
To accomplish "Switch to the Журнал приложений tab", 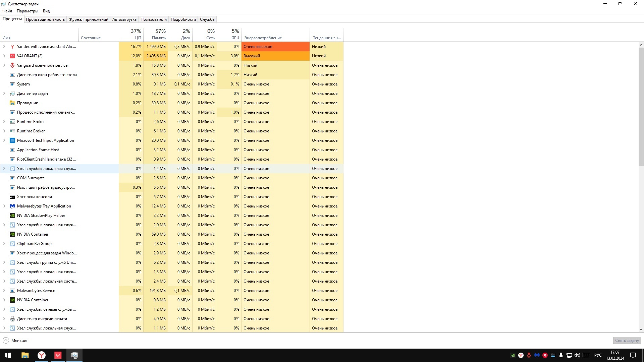I will pos(89,19).
